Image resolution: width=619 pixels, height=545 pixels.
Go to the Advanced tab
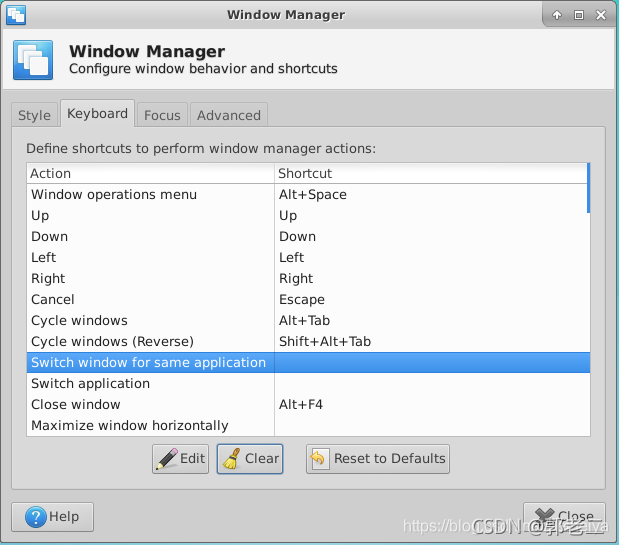[x=229, y=115]
